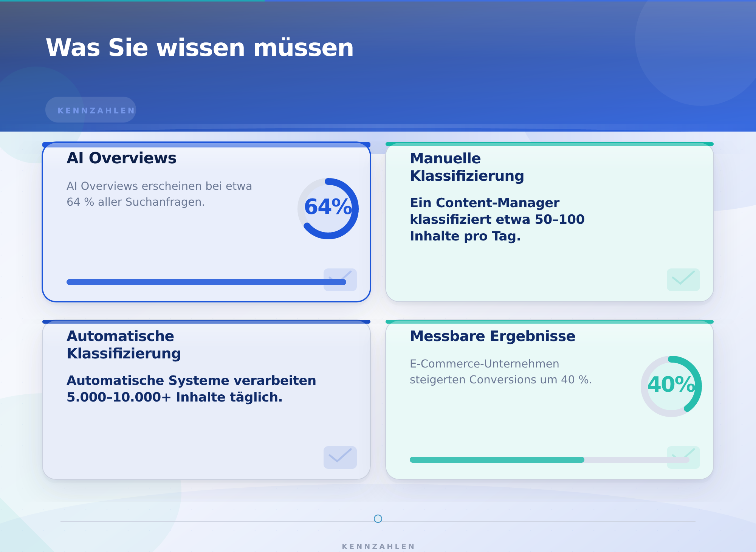The height and width of the screenshot is (552, 756).
Task: Click the checkmark icon in Messbare Ergebnisse card
Action: 683,457
